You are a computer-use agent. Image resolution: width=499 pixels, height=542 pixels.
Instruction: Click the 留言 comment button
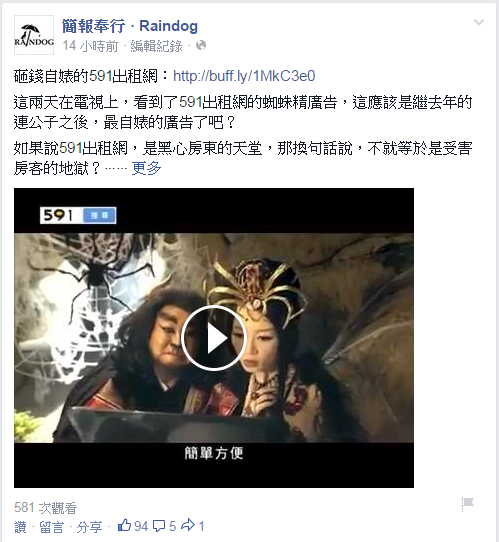coord(51,527)
